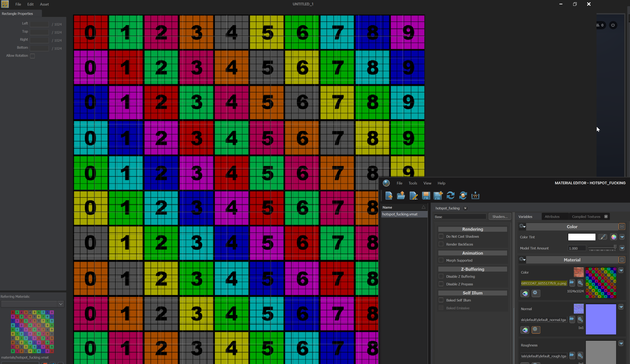Save the current material
Viewport: 630px width, 364px height.
point(426,196)
